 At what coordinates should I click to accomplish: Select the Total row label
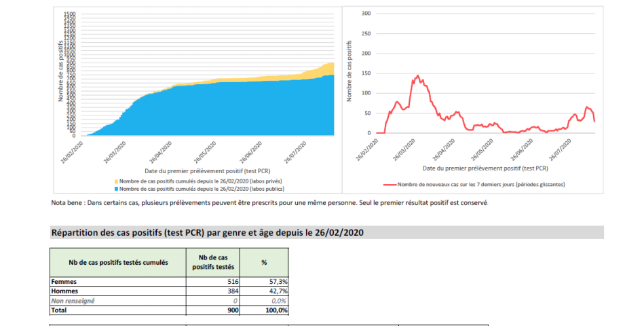pyautogui.click(x=60, y=310)
